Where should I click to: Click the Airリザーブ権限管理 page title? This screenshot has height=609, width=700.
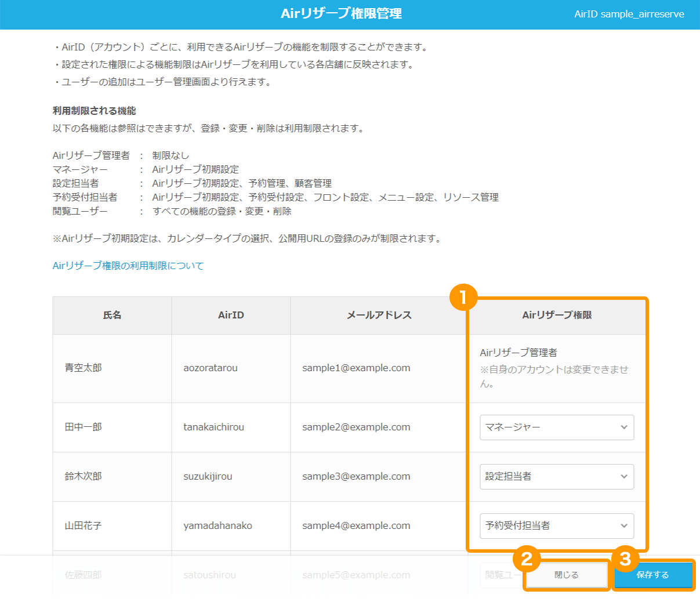pos(341,14)
